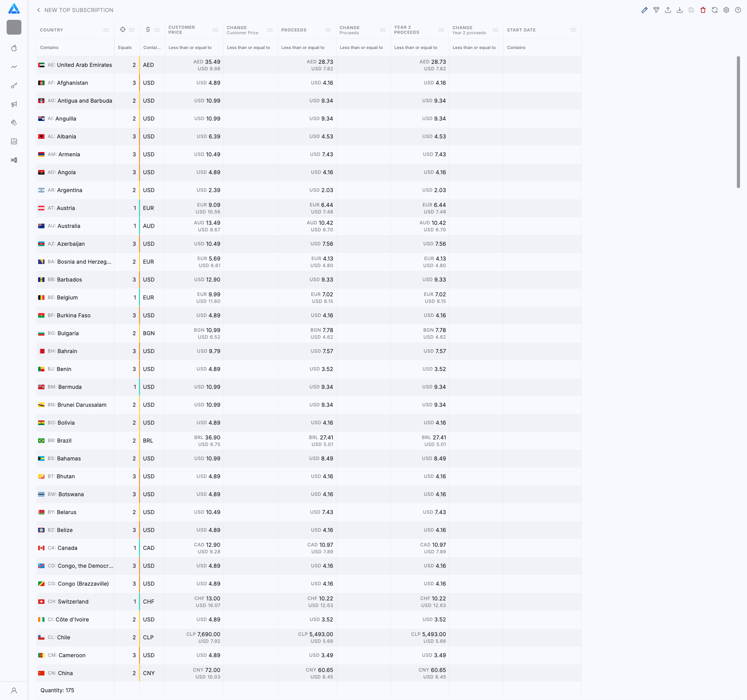
Task: Open the Start Date column menu
Action: coord(573,30)
